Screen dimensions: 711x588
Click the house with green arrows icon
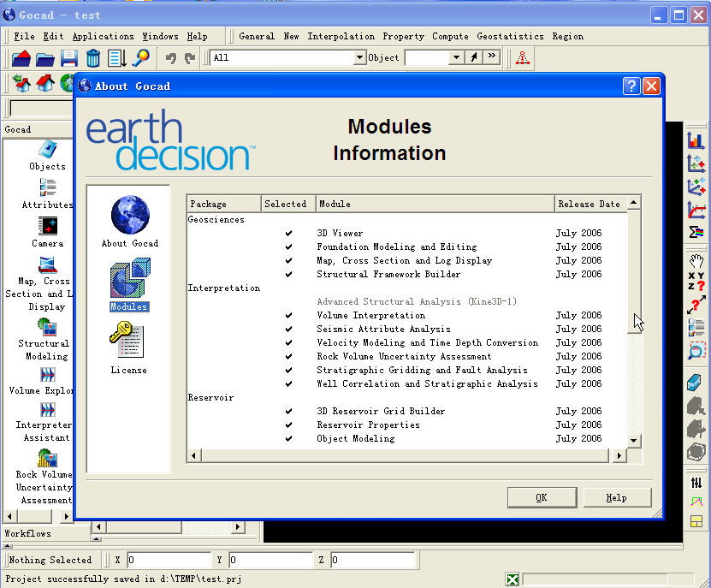21,83
